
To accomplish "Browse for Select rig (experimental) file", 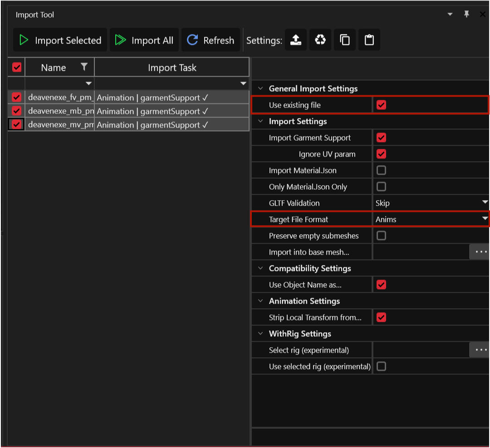I will point(479,350).
